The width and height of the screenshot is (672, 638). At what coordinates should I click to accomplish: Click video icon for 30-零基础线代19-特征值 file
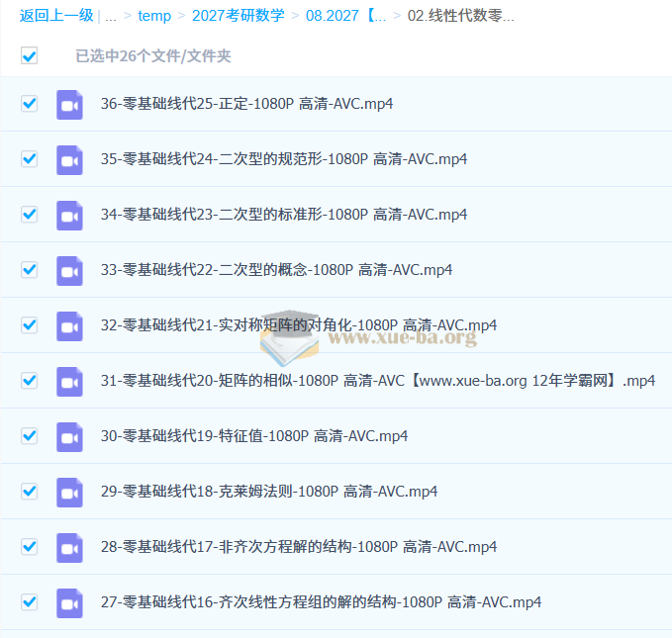68,436
